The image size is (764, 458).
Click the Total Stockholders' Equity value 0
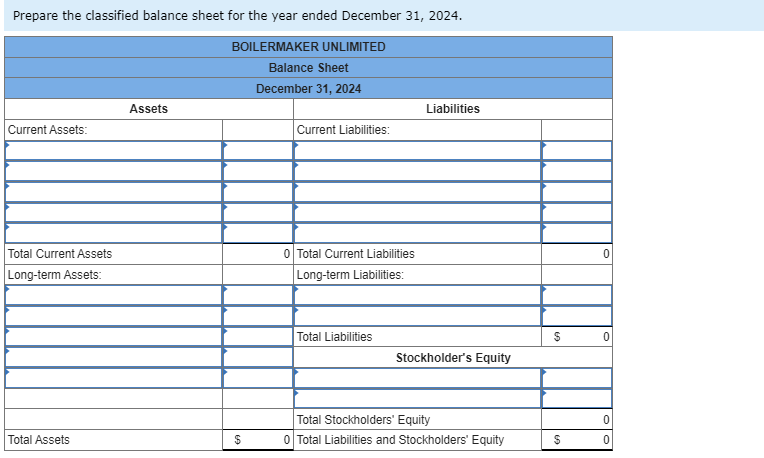[606, 420]
